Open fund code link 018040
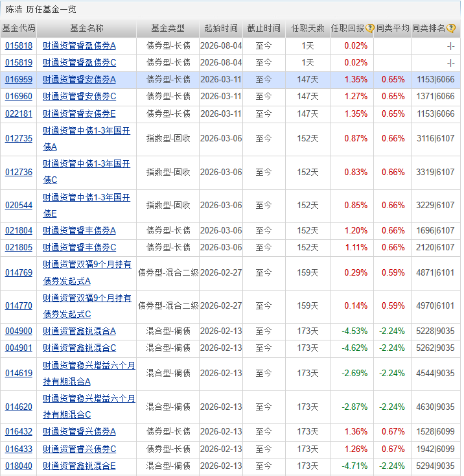The image size is (464, 476). point(19,466)
